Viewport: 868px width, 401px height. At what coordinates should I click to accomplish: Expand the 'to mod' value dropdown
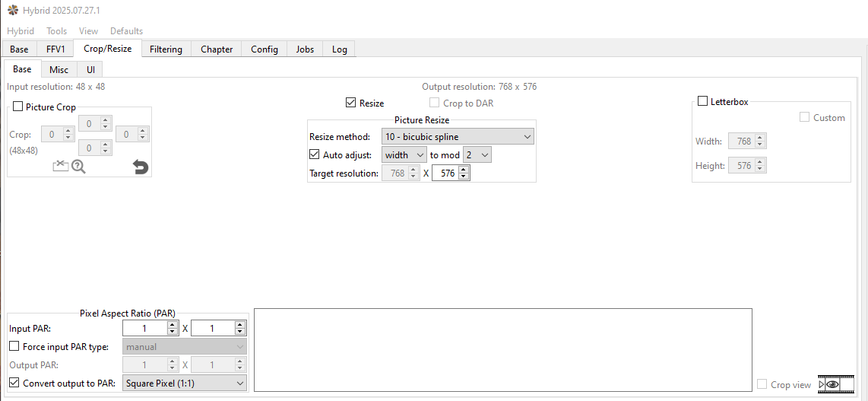tap(477, 155)
